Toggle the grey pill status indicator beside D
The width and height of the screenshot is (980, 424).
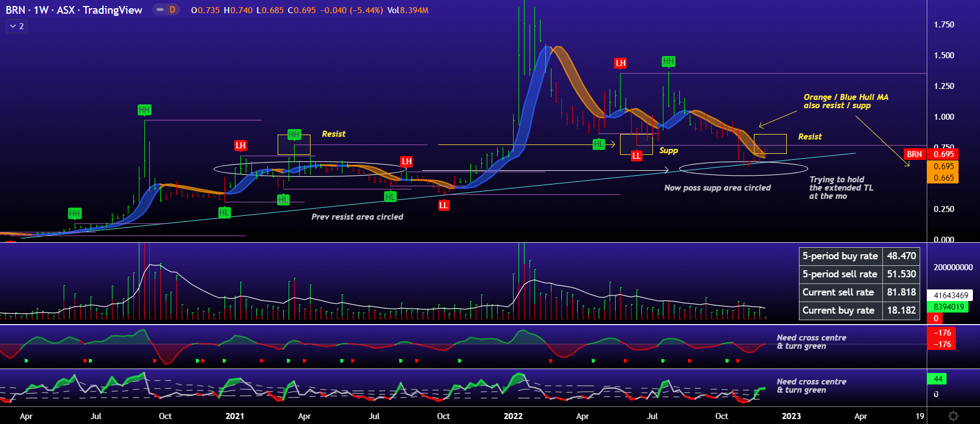[x=160, y=9]
